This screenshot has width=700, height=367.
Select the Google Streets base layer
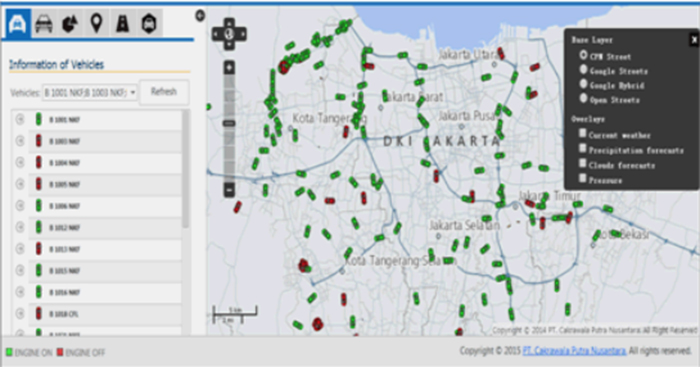pyautogui.click(x=583, y=70)
